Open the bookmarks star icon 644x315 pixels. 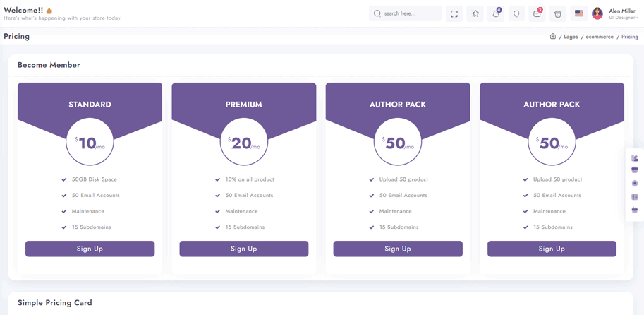pos(475,13)
